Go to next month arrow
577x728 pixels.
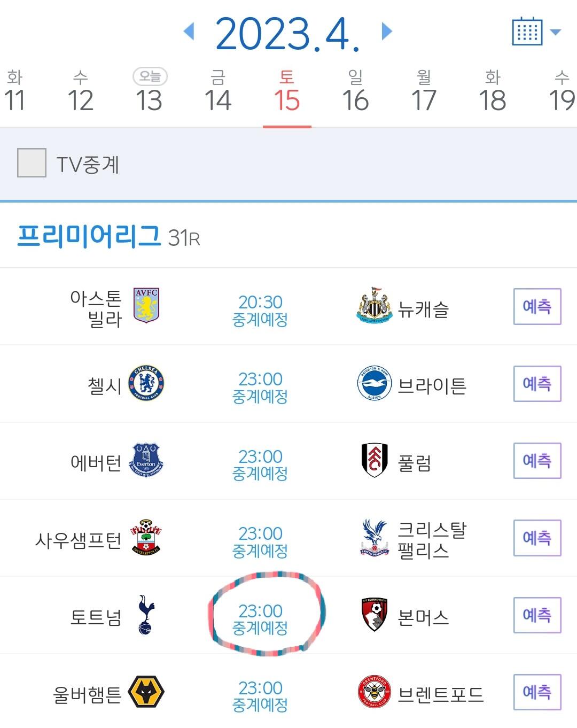point(387,32)
